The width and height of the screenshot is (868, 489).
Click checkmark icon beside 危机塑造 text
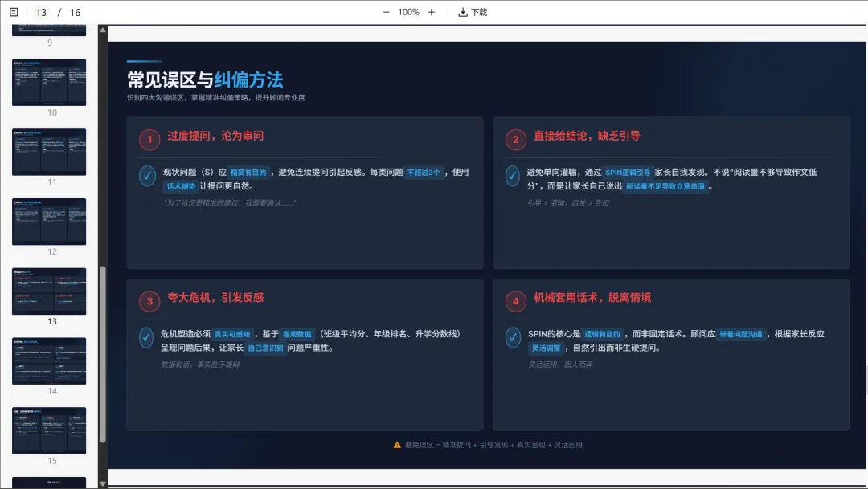click(x=146, y=338)
